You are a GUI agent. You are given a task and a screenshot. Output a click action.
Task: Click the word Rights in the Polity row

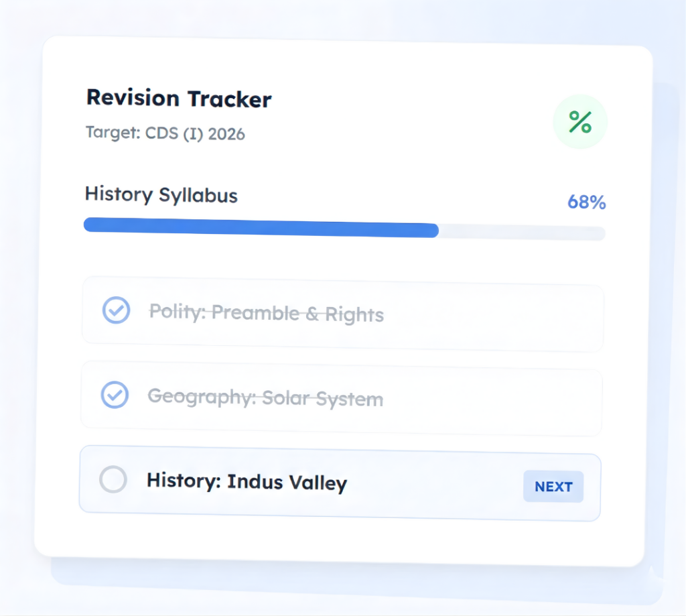click(354, 315)
